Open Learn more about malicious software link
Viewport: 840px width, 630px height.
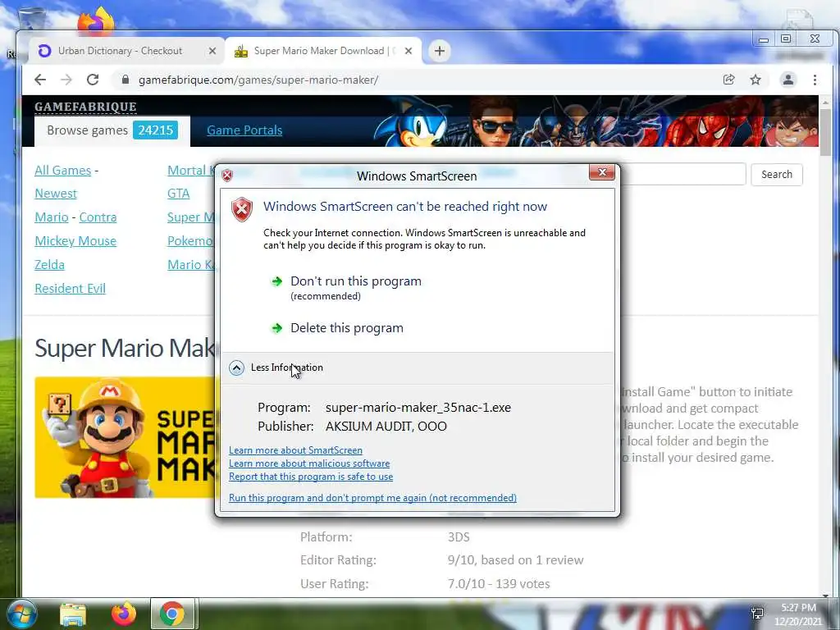[x=309, y=463]
